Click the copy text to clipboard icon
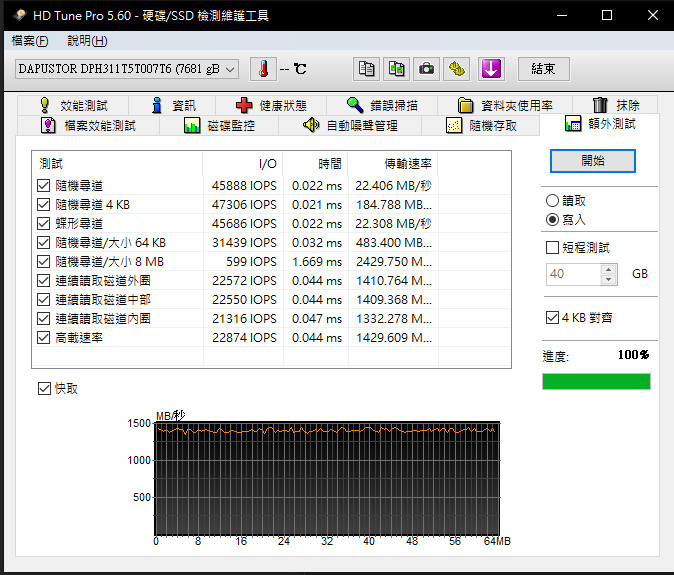The width and height of the screenshot is (674, 575). [x=366, y=69]
